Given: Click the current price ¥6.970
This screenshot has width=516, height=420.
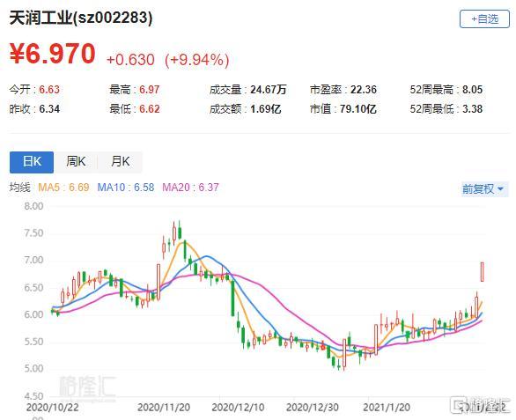Looking at the screenshot, I should (x=53, y=54).
